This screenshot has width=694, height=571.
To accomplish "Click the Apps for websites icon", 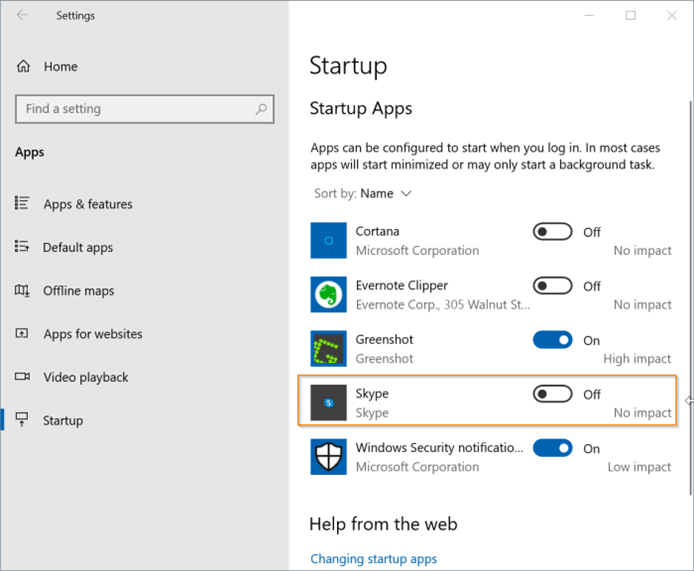I will click(x=22, y=333).
